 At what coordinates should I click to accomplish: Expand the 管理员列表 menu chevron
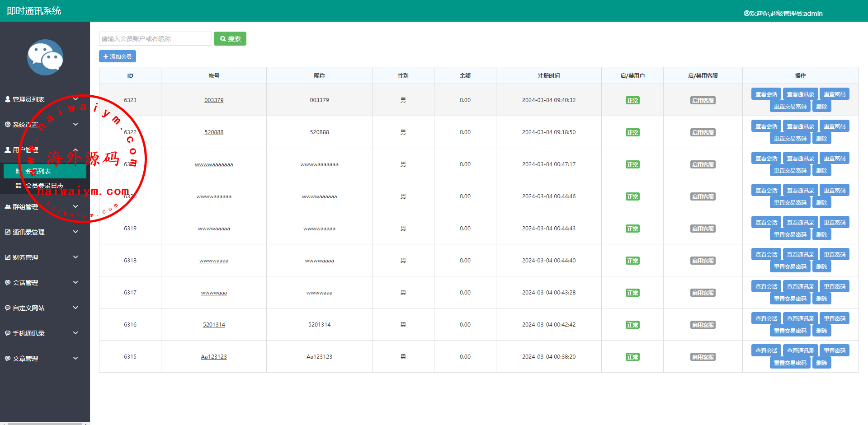[x=75, y=99]
